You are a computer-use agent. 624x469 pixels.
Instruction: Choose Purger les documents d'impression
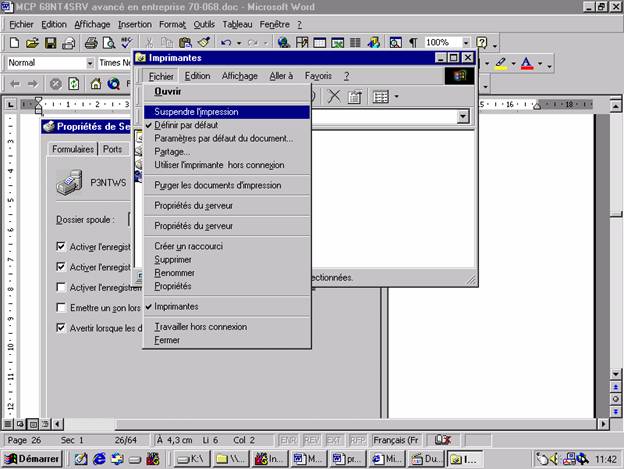tap(227, 185)
